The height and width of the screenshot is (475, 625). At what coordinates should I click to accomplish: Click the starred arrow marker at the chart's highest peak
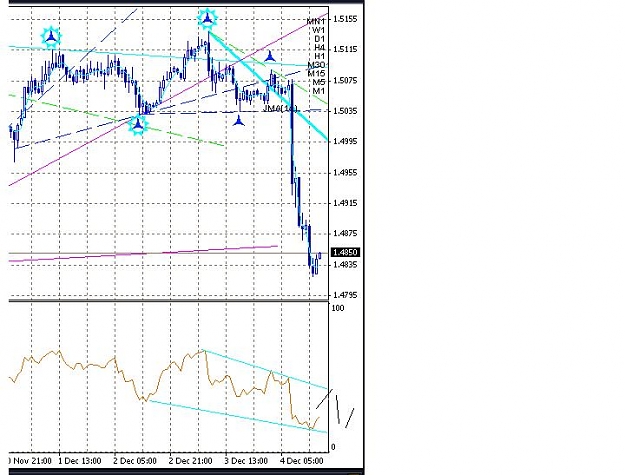(x=207, y=19)
